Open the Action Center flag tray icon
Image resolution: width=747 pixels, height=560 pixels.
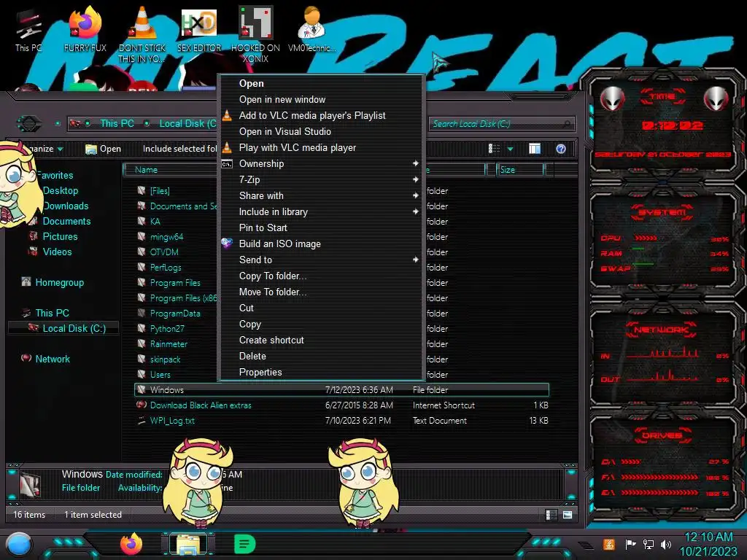(630, 544)
